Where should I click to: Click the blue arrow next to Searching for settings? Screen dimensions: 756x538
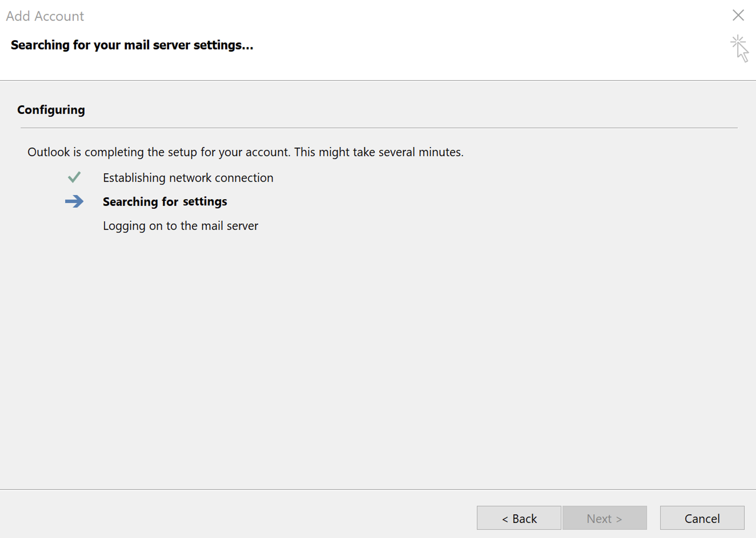pyautogui.click(x=74, y=201)
